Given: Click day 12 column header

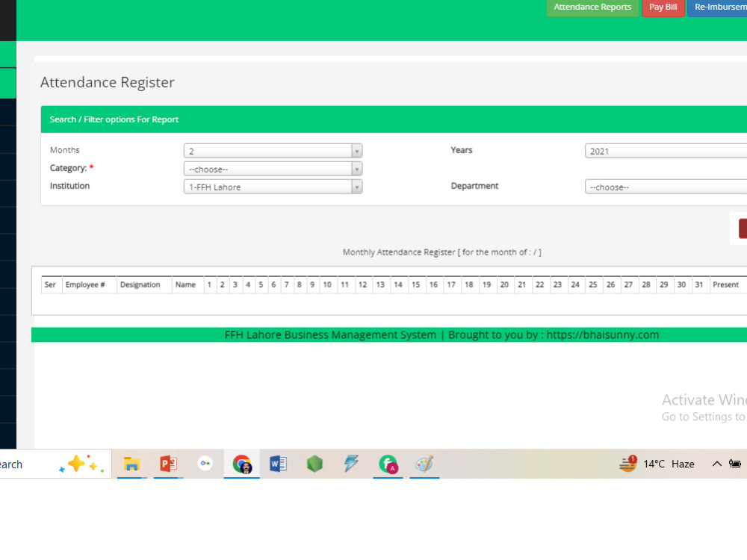Looking at the screenshot, I should (x=362, y=284).
